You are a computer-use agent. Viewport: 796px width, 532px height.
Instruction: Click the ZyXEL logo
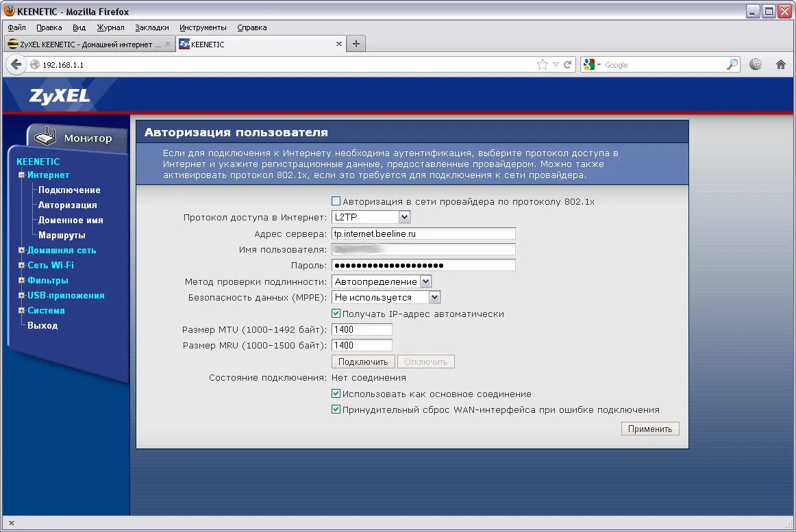click(x=60, y=96)
